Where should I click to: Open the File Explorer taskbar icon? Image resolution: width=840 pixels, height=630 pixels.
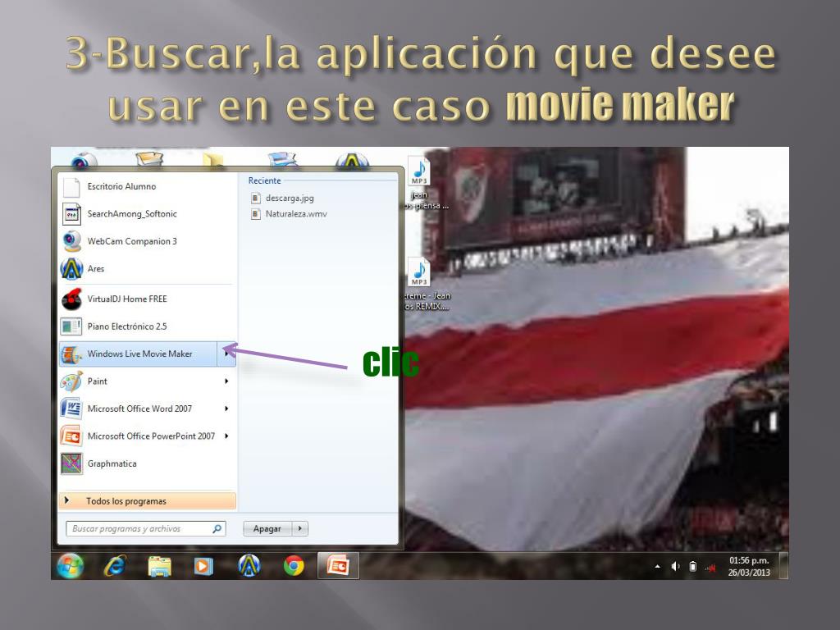(160, 566)
